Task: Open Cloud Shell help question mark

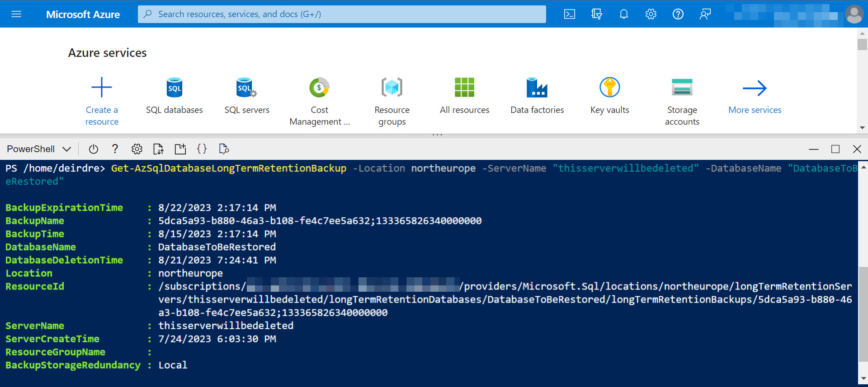Action: click(115, 149)
